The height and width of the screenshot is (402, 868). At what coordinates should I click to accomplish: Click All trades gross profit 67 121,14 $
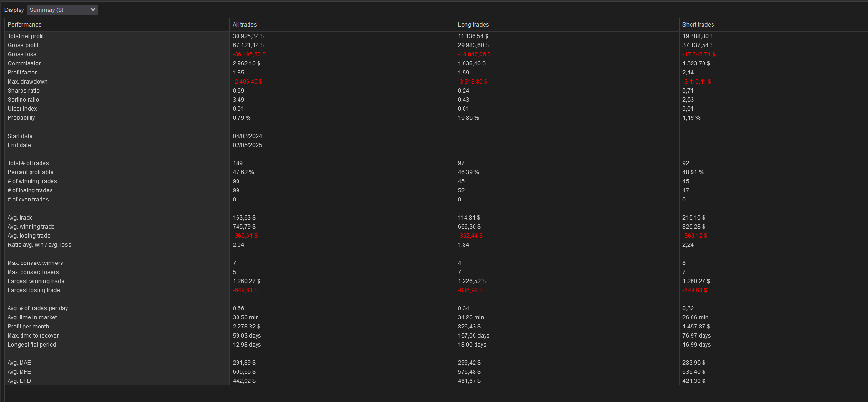[x=248, y=45]
